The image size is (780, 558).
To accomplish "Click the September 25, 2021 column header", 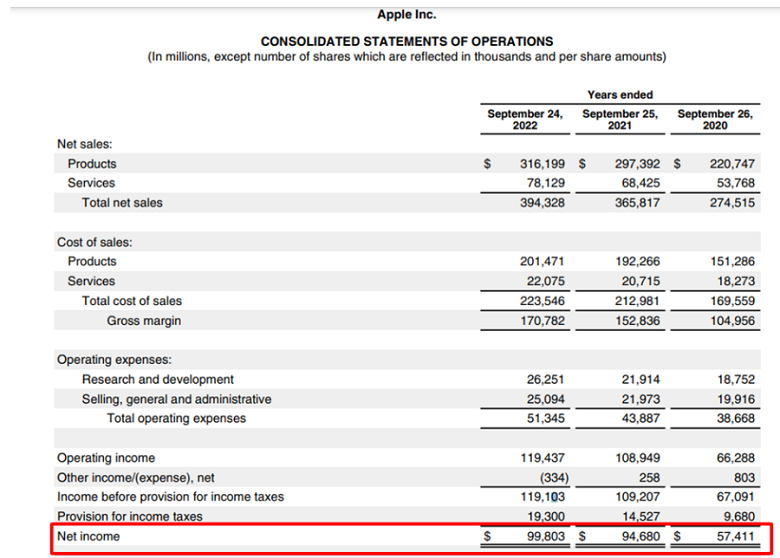I will (x=620, y=120).
